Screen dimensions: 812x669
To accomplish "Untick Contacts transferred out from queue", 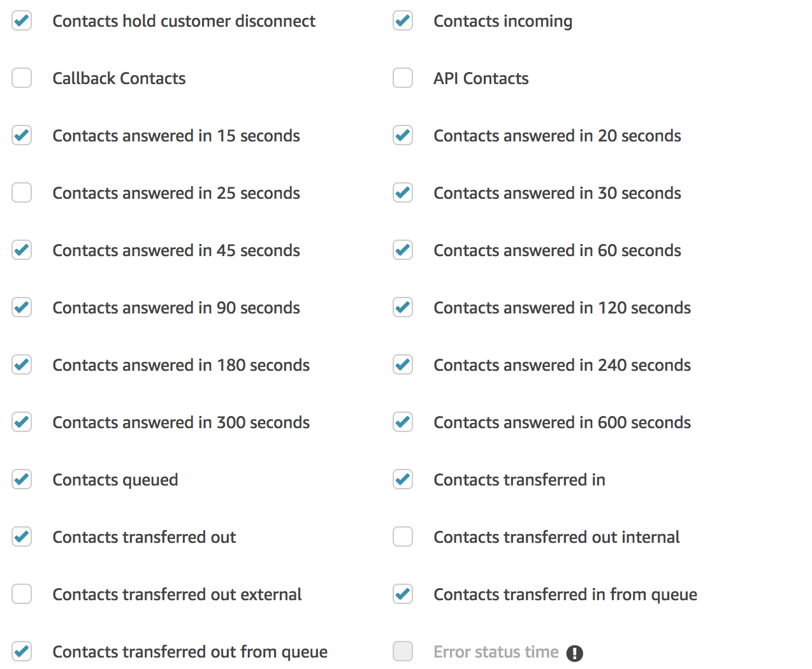I will coord(22,651).
